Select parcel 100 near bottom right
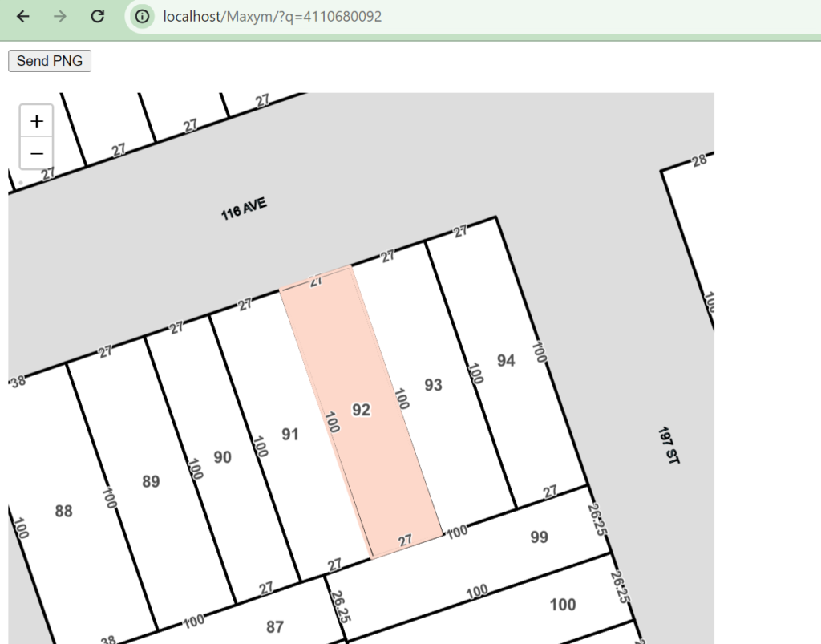This screenshot has height=644, width=821. pos(564,606)
